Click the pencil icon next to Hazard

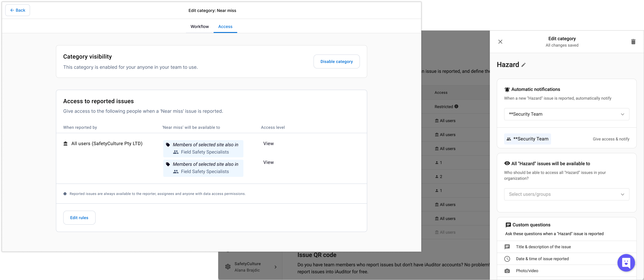tap(524, 65)
